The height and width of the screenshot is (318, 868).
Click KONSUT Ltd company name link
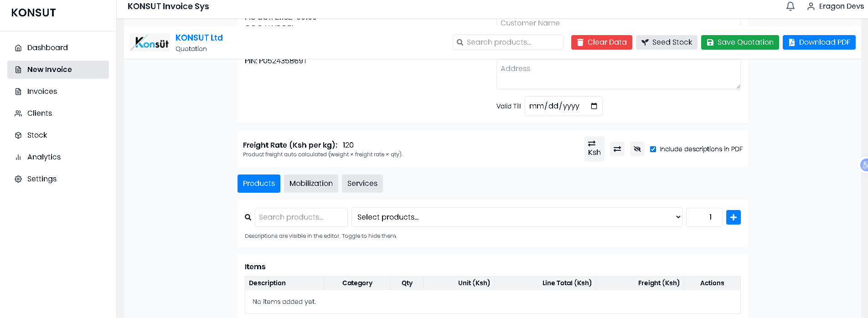tap(199, 38)
